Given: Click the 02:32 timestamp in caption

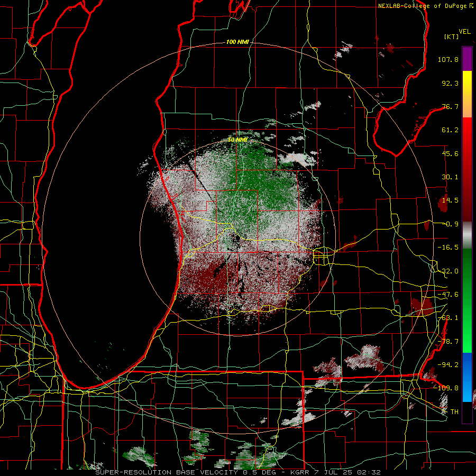Looking at the screenshot, I should tap(370, 472).
